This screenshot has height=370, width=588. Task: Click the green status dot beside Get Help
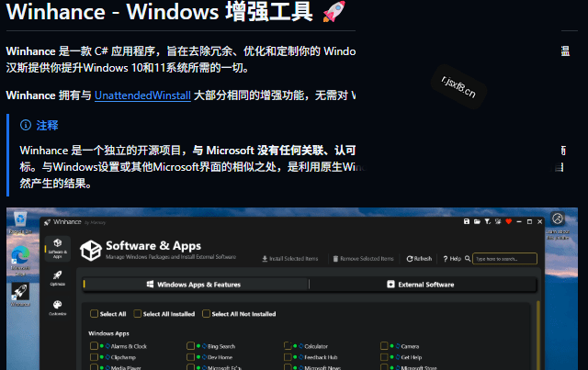coord(392,357)
